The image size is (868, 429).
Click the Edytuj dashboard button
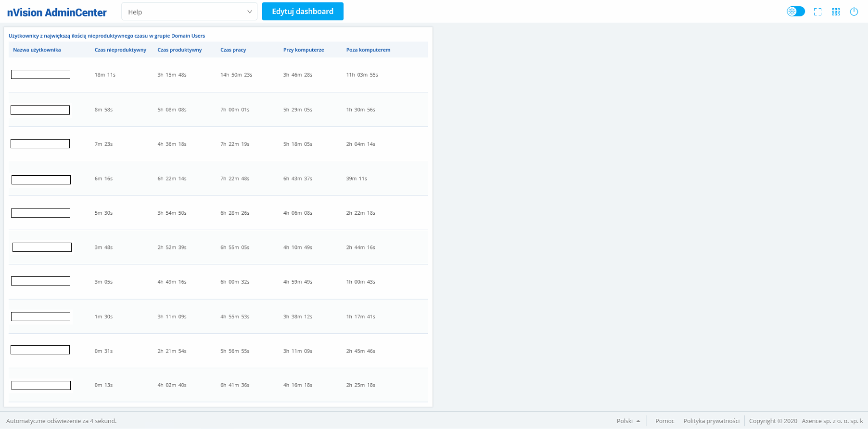302,12
